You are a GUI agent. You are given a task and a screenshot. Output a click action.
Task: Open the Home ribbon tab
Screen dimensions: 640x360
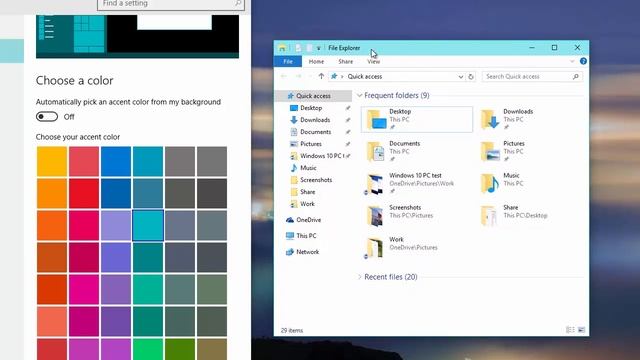316,62
